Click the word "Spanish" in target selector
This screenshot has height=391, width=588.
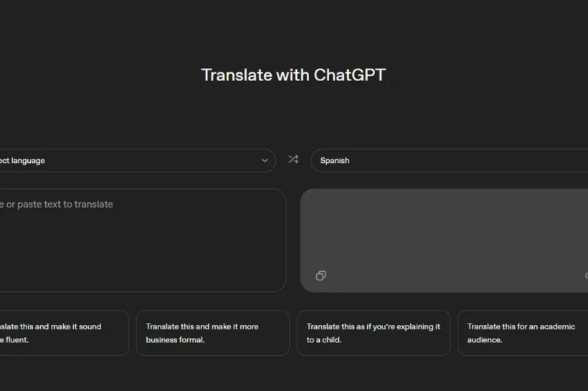335,161
